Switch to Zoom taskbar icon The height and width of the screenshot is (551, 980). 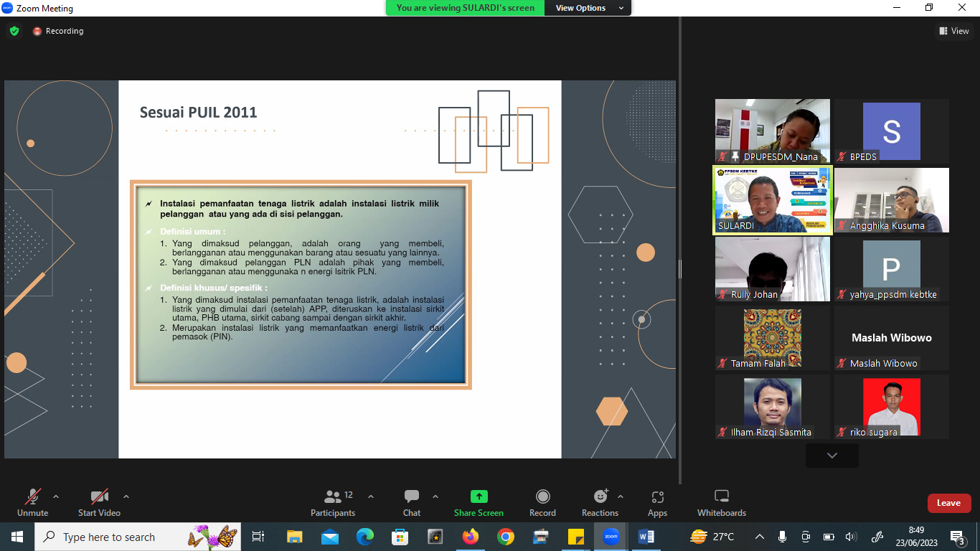pos(611,537)
